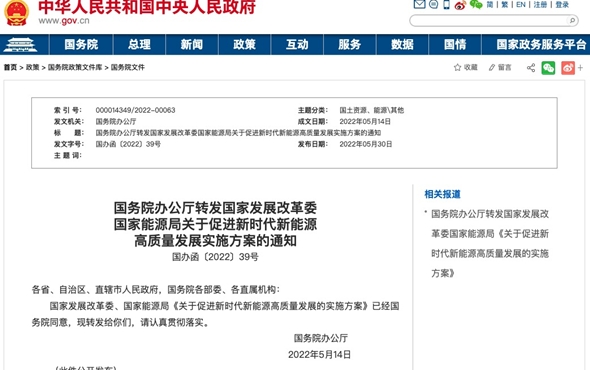Screen dimensions: 590x370
Task: Open 国情 nav menu
Action: (x=455, y=44)
